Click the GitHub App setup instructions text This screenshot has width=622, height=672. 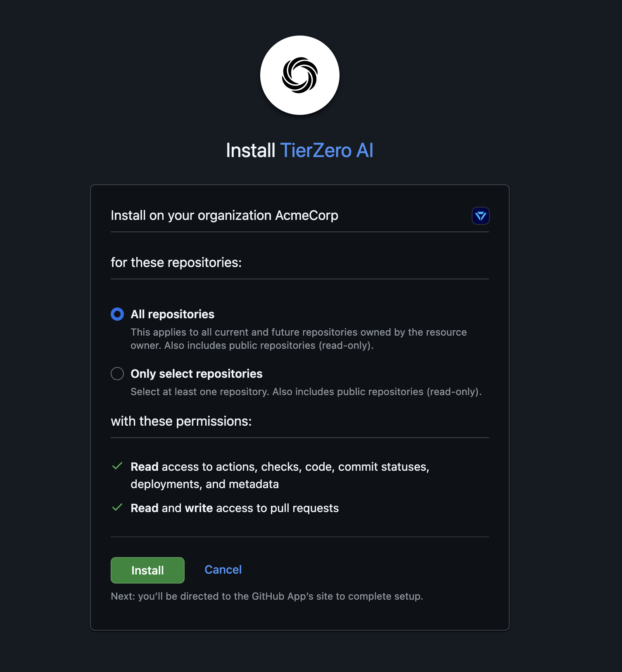pos(267,596)
